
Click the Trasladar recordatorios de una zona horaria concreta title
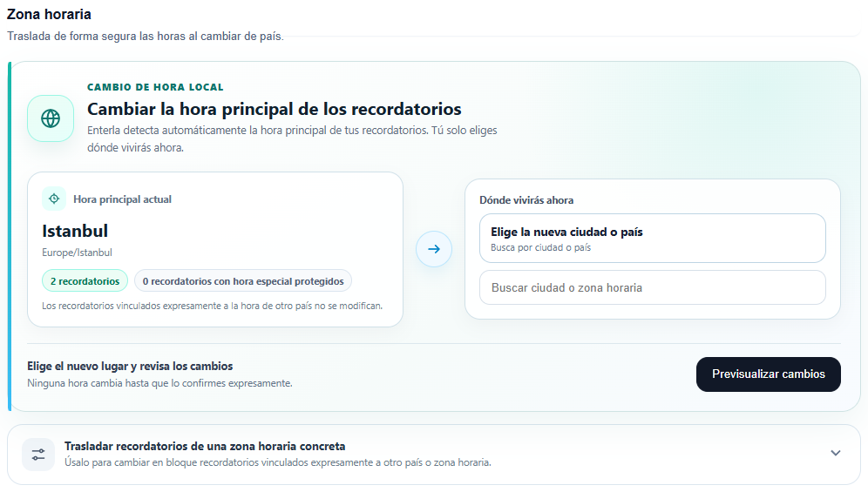[205, 446]
